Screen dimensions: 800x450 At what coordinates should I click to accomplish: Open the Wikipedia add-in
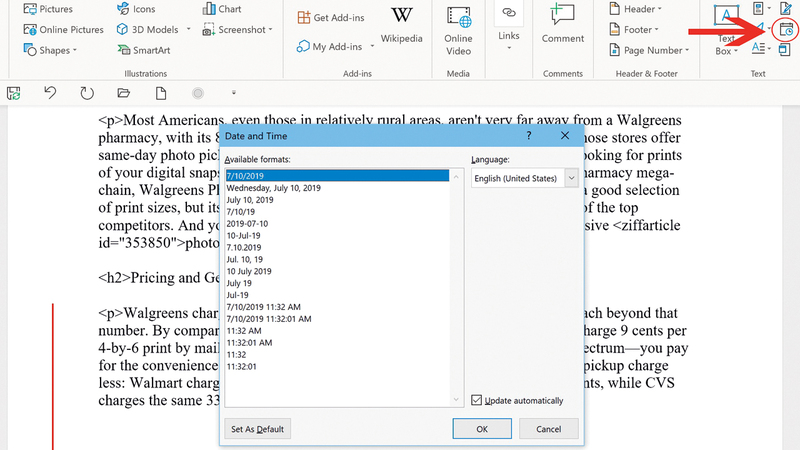click(400, 25)
